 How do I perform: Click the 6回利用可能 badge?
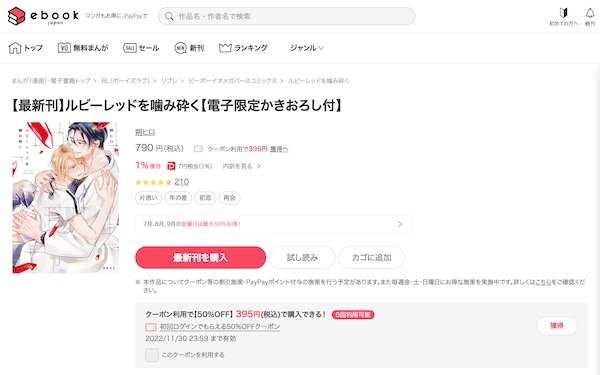pos(353,315)
